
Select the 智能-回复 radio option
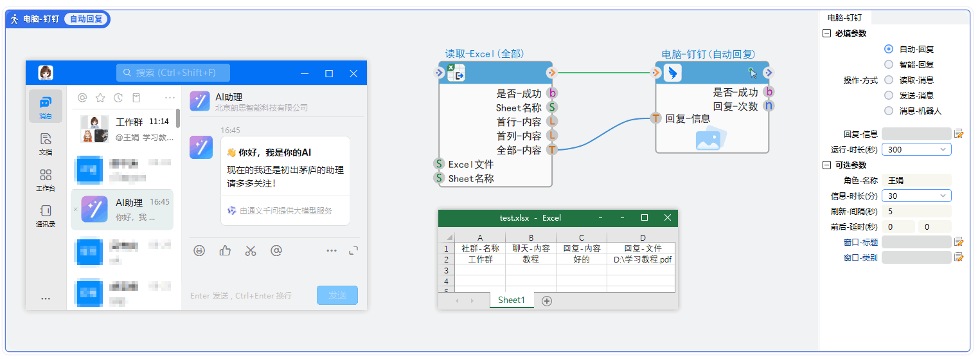[x=889, y=64]
